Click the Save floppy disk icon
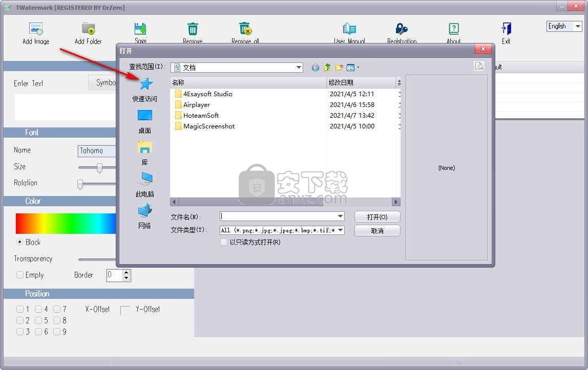Viewport: 588px width, 370px height. coord(140,29)
